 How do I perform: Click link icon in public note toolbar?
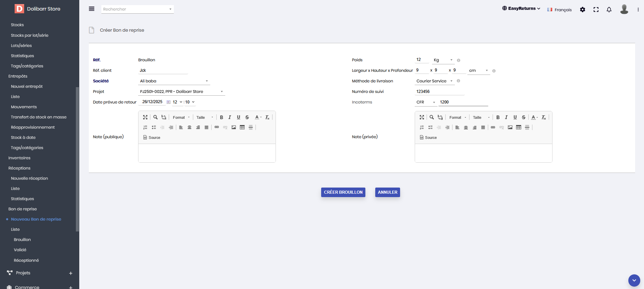[x=217, y=127]
